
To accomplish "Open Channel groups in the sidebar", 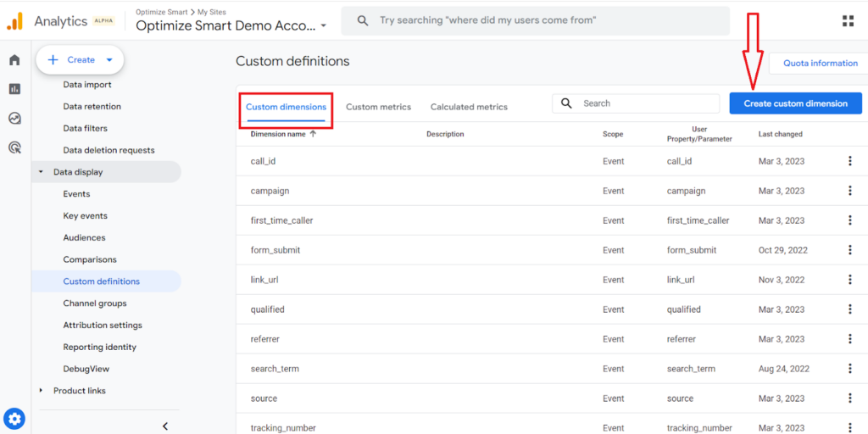I will [x=95, y=303].
